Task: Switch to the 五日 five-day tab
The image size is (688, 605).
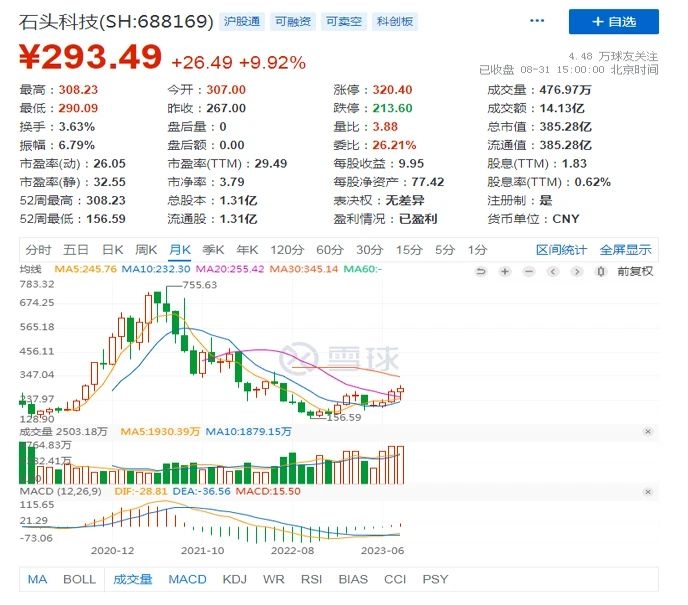Action: click(x=76, y=250)
